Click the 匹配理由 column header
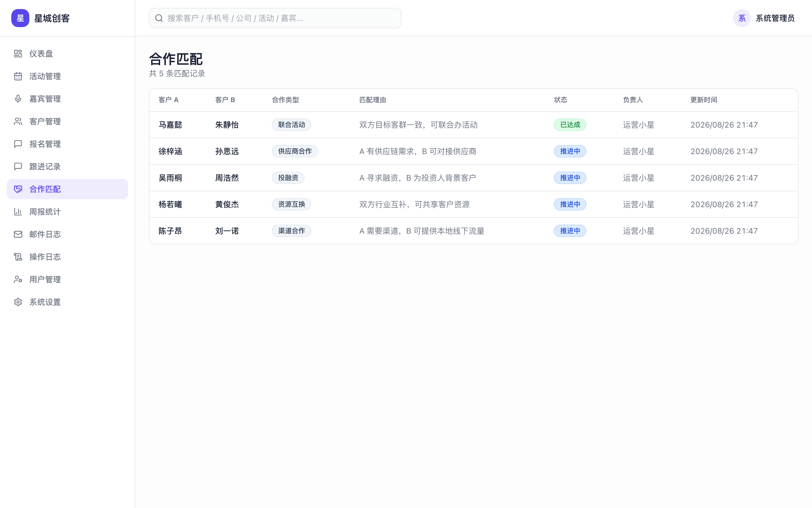Screen dimensions: 812x508 tap(372, 100)
